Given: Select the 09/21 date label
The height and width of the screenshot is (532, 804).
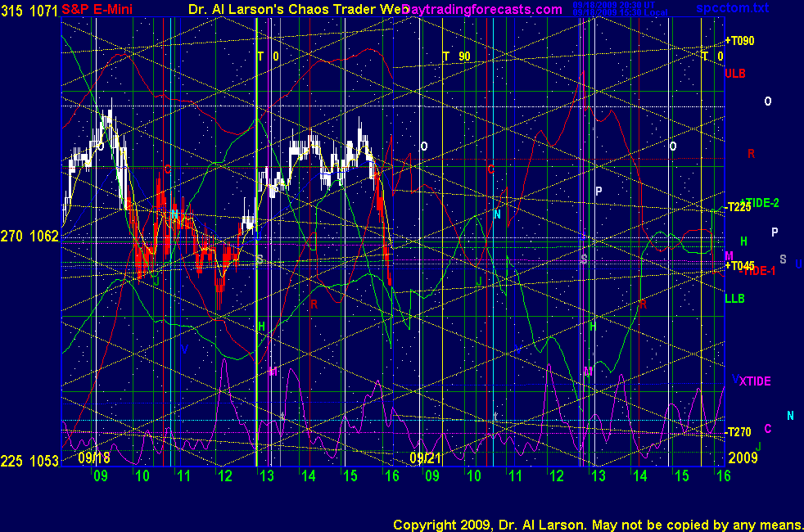Looking at the screenshot, I should tap(426, 458).
